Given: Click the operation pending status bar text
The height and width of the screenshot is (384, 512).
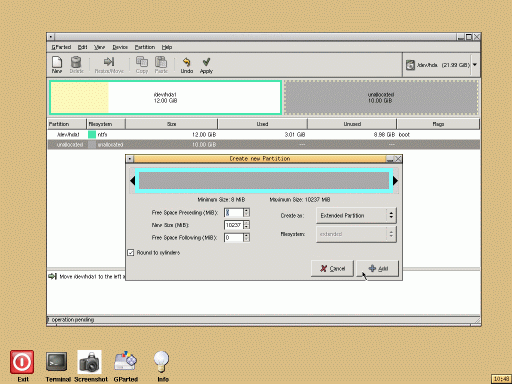Looking at the screenshot, I should (x=71, y=320).
